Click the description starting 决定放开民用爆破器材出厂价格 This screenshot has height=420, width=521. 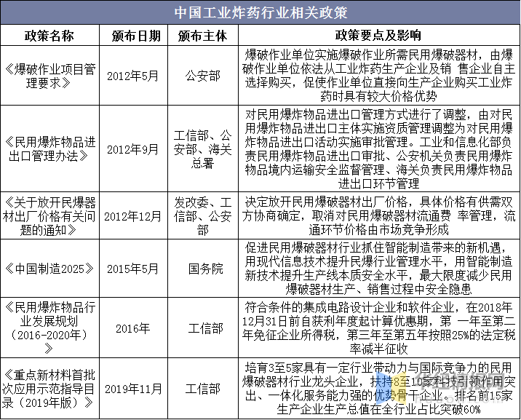tap(378, 215)
